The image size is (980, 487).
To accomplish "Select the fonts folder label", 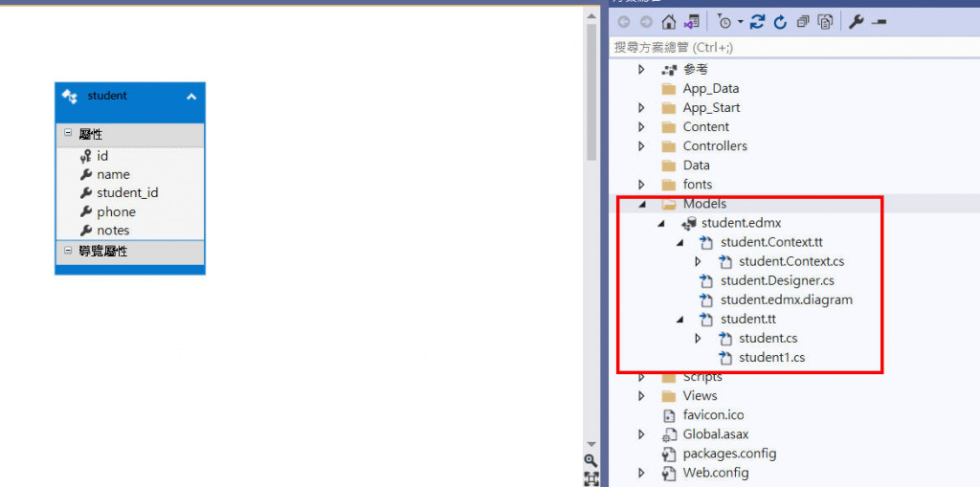I will [698, 185].
